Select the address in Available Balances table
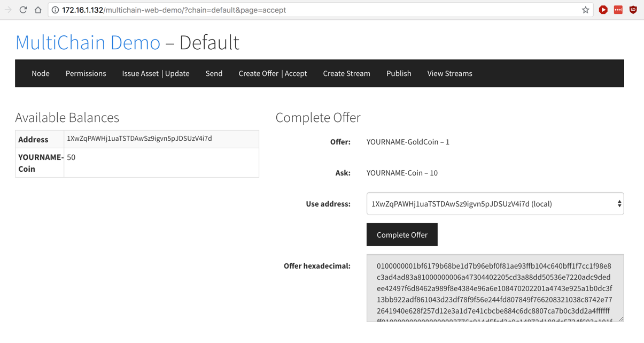 click(139, 139)
